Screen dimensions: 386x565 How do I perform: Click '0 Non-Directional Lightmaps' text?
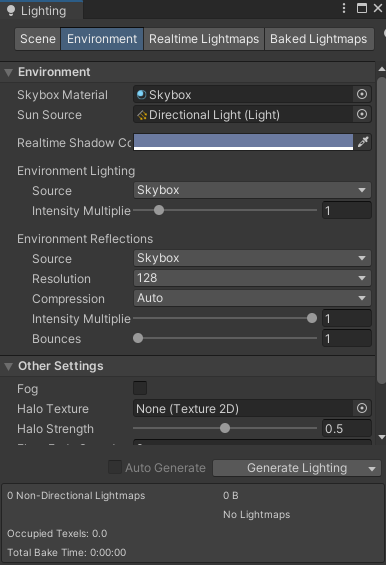point(76,495)
